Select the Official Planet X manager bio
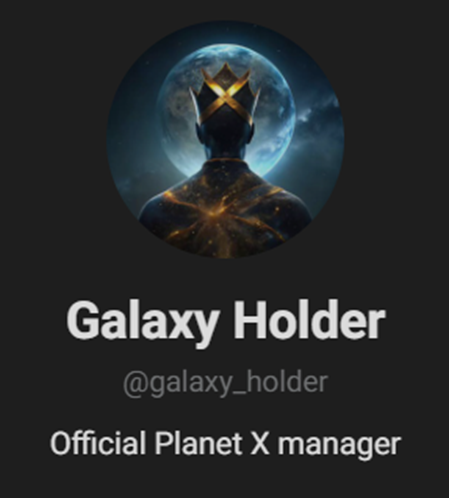449x498 pixels. click(x=225, y=444)
